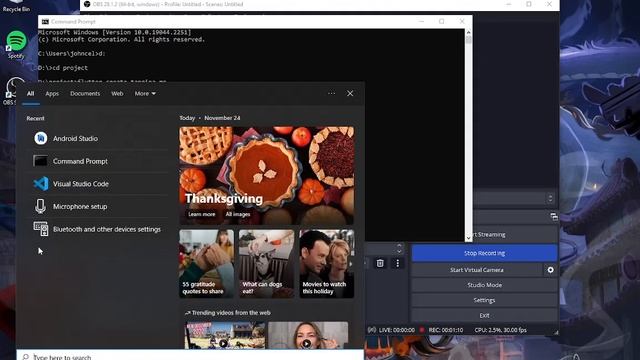Screen dimensions: 640x360
Task: Click the OBS trash delete icon
Action: pyautogui.click(x=380, y=263)
